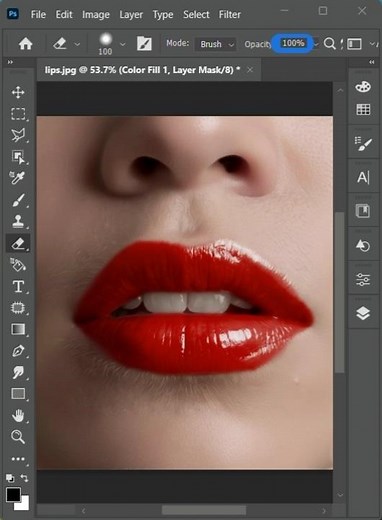Open the Mode dropdown showing Brush
382x520 pixels.
[216, 44]
